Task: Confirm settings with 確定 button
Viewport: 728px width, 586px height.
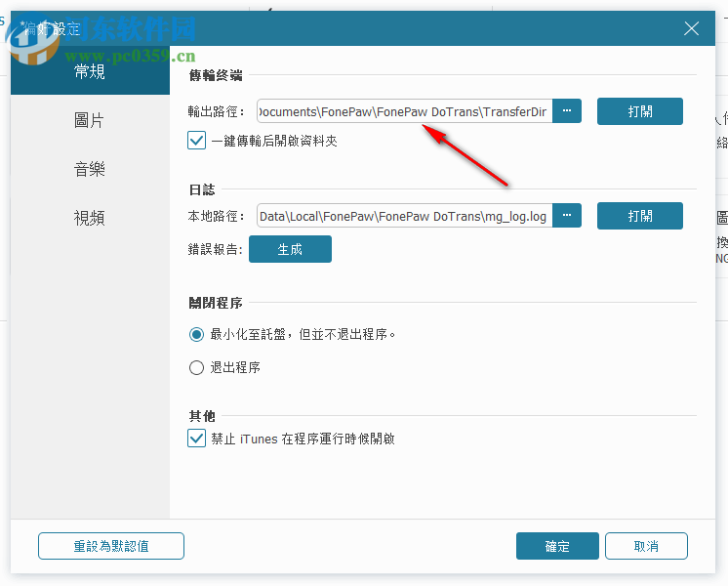Action: coord(557,546)
